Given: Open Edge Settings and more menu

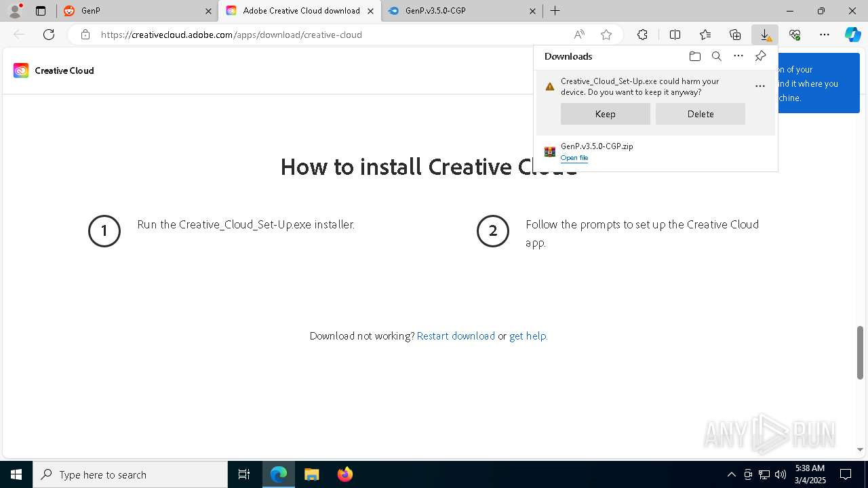Looking at the screenshot, I should (825, 35).
